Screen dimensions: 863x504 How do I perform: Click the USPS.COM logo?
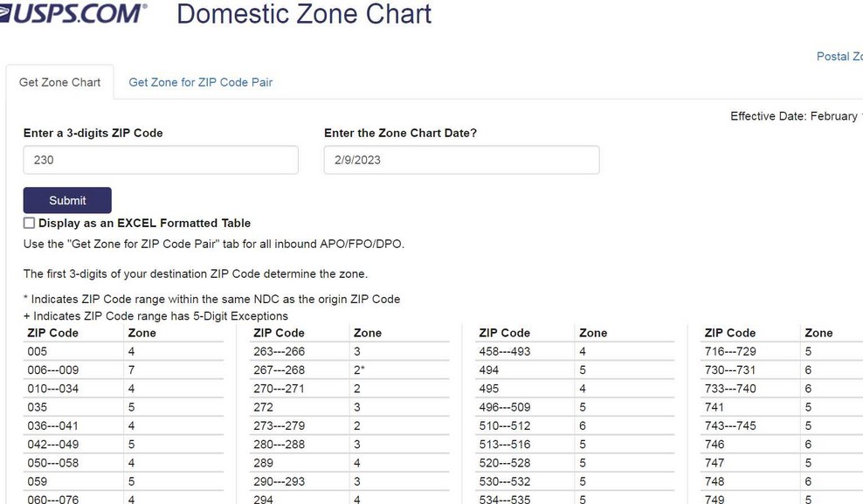coord(73,13)
